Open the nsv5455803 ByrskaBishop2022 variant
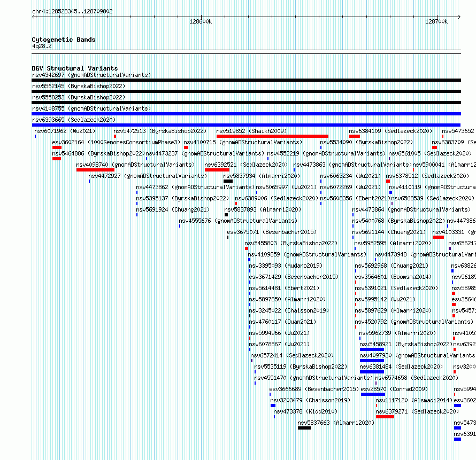The image size is (476, 460). (291, 243)
